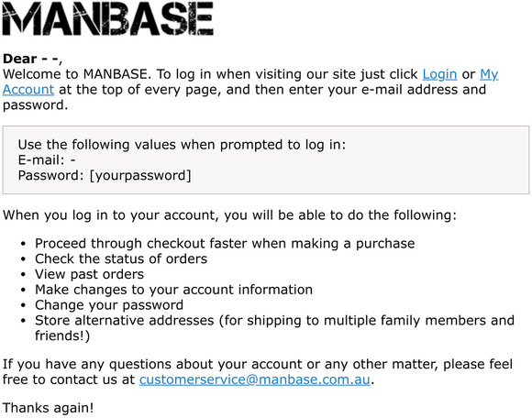Click the word 'password.' ending first paragraph
The width and height of the screenshot is (532, 418).
click(x=35, y=105)
